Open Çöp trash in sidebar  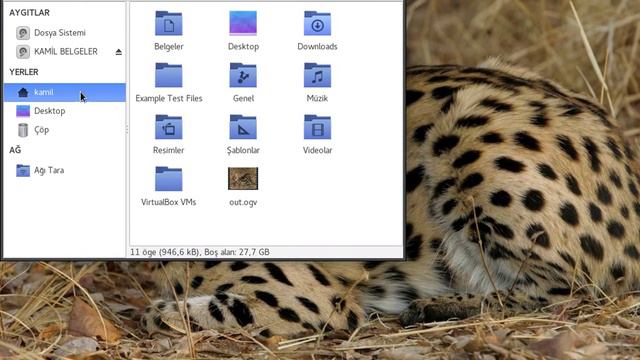65,130
